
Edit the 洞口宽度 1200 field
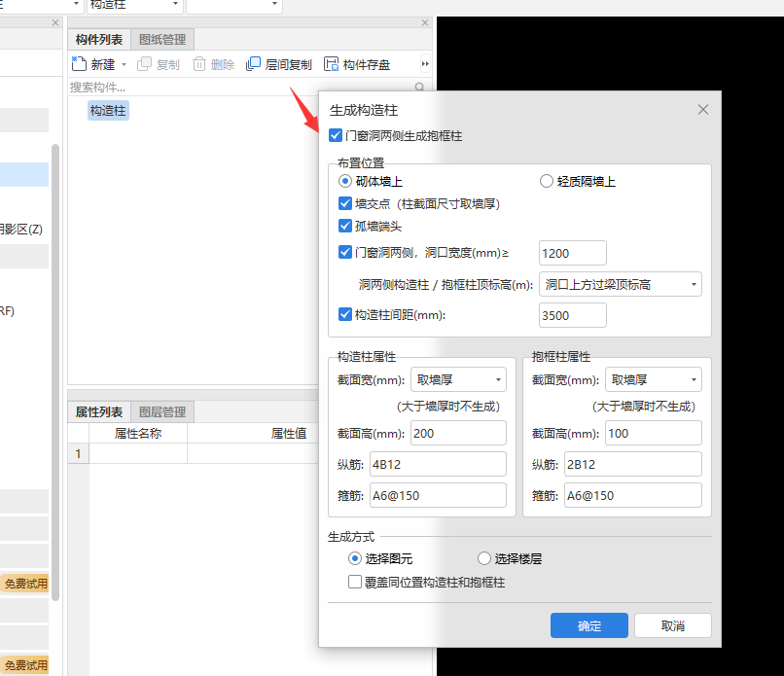pos(573,253)
